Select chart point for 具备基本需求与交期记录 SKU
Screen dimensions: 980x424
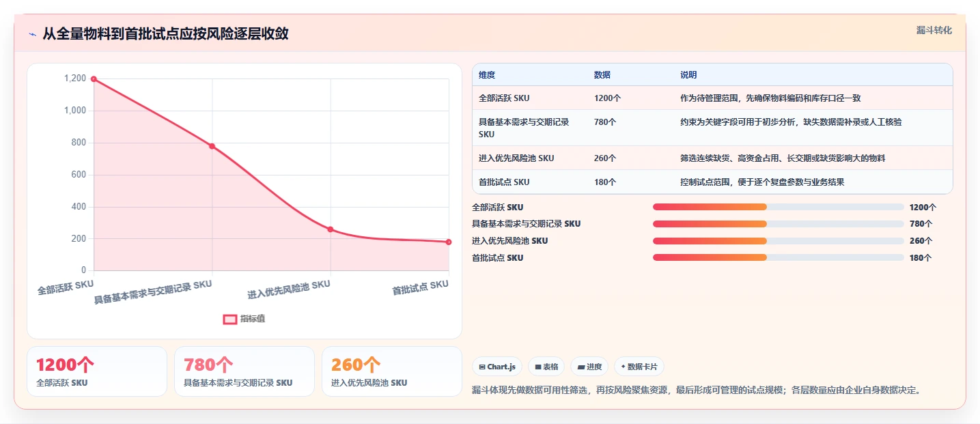coord(212,146)
